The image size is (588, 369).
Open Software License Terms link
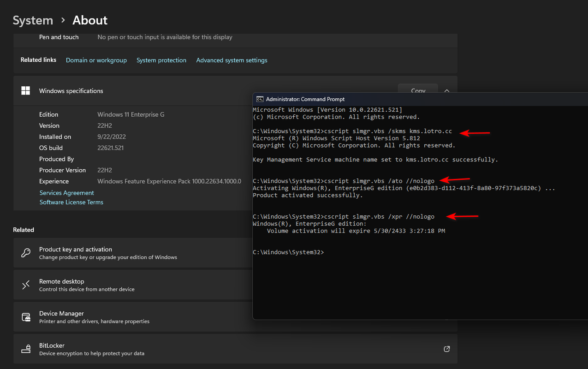pos(71,202)
